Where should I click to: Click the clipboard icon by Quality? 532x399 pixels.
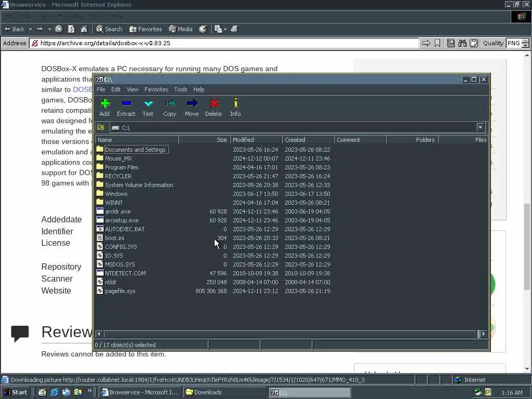(474, 43)
